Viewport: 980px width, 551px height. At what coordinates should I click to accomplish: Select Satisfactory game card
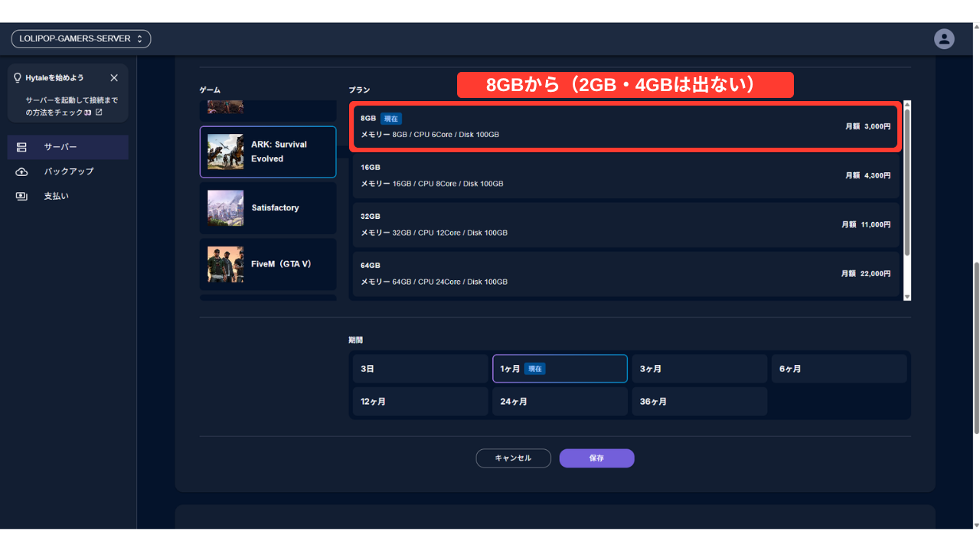coord(268,208)
